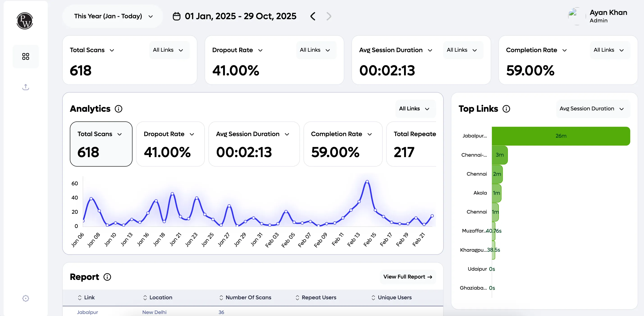Open the This Year (Jan - Today) date selector
The image size is (644, 316).
coord(112,16)
